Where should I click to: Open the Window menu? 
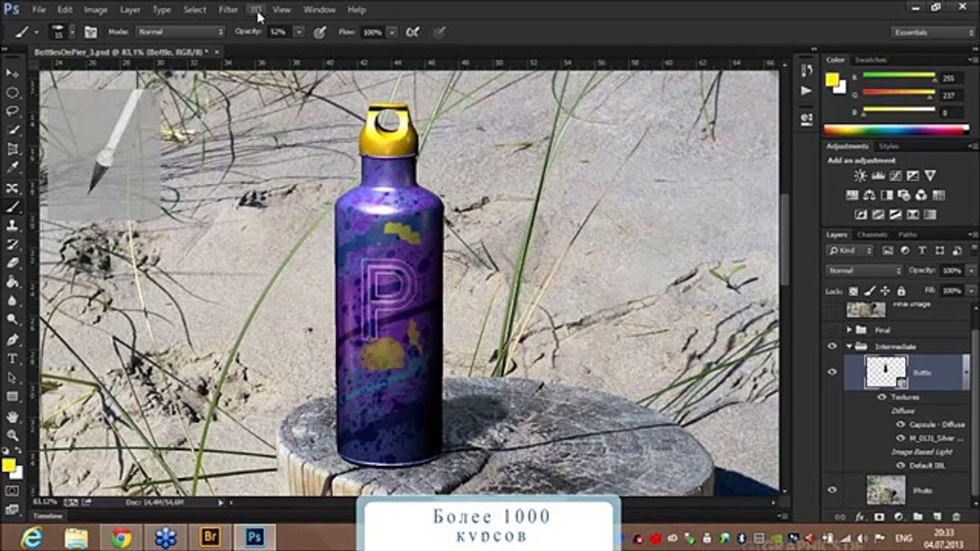point(319,10)
